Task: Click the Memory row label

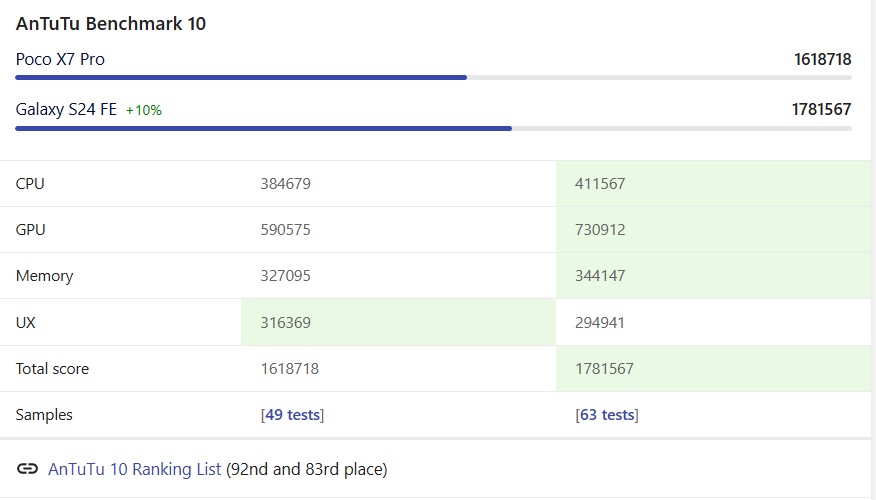Action: (44, 276)
